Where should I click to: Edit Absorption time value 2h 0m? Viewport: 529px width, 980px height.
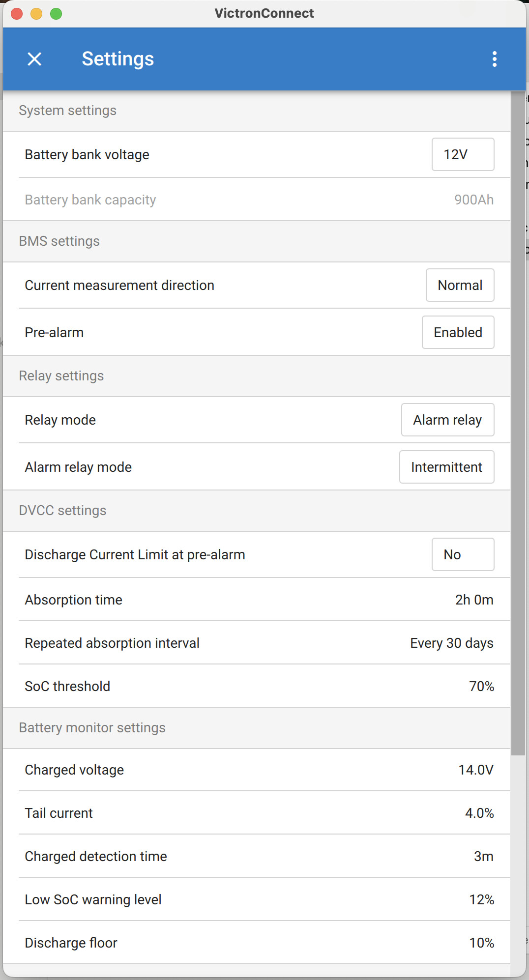[x=474, y=600]
